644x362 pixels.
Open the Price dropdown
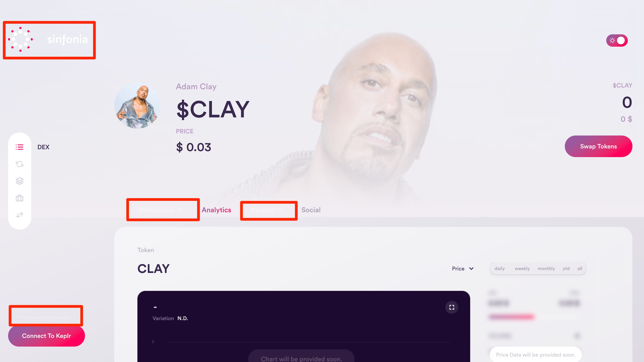click(x=463, y=269)
